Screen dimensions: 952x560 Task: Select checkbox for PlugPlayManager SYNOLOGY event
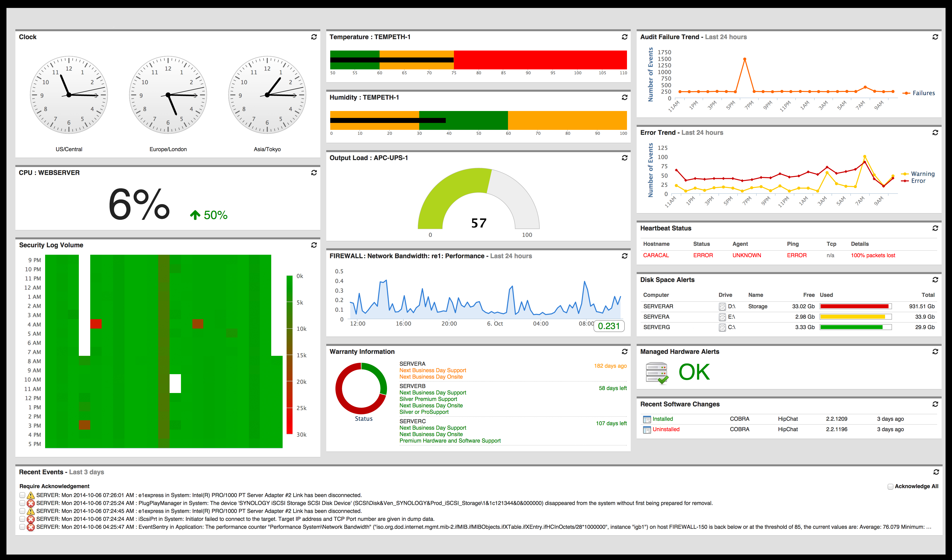[x=22, y=503]
